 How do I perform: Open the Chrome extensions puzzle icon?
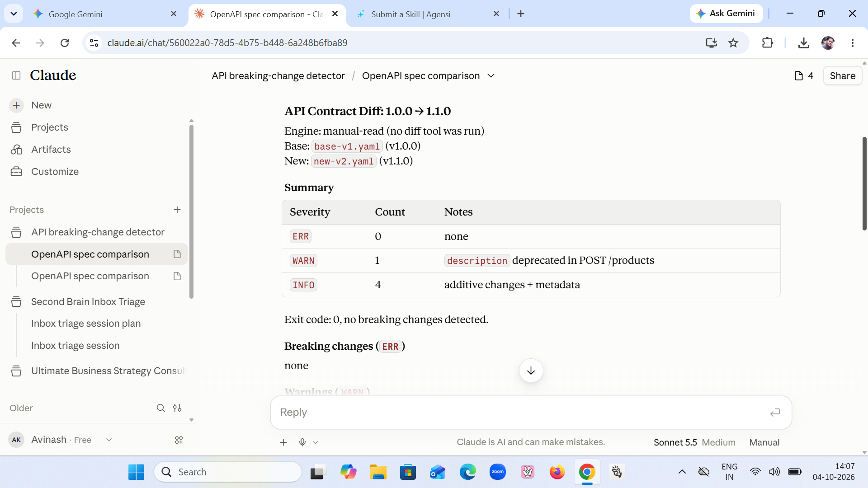click(x=767, y=43)
